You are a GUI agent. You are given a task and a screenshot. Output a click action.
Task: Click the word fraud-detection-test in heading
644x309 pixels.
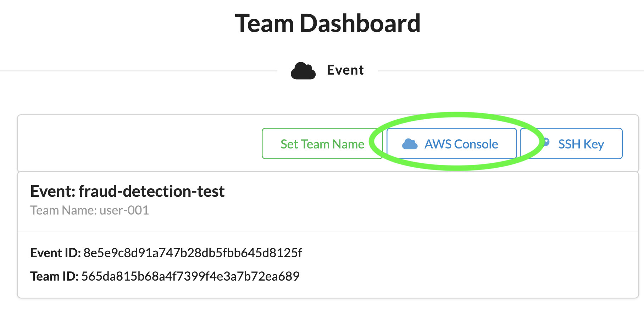point(151,191)
